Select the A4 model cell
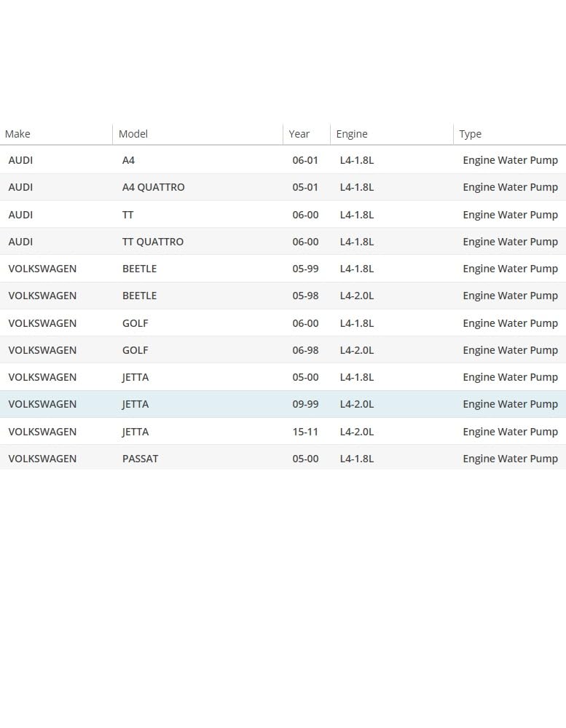 128,160
